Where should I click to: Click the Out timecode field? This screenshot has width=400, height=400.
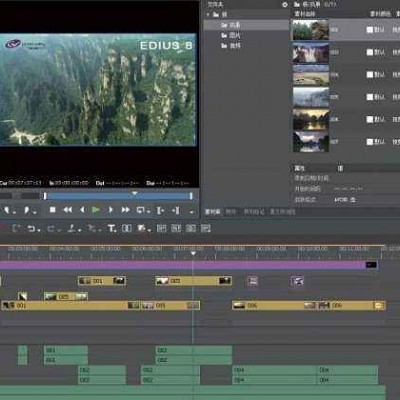click(x=118, y=183)
